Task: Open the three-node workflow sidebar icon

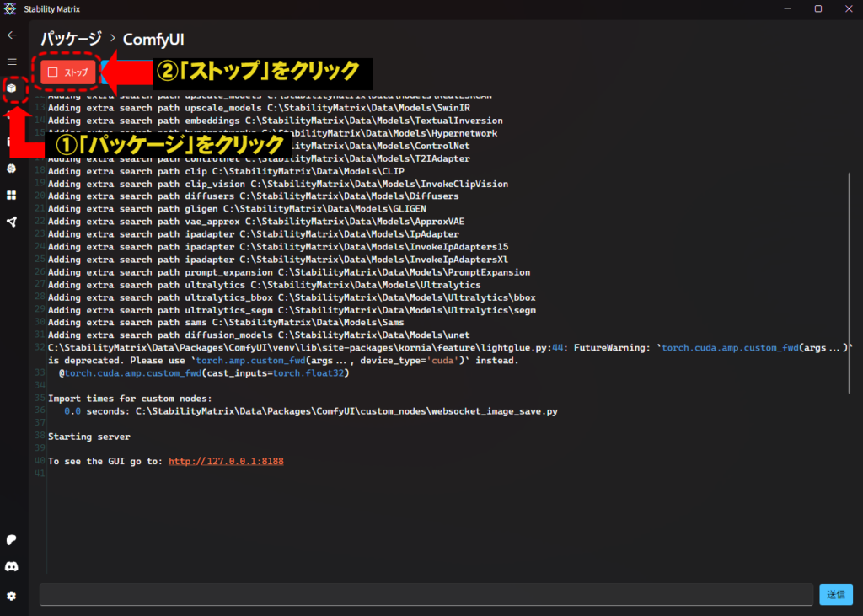Action: (12, 222)
